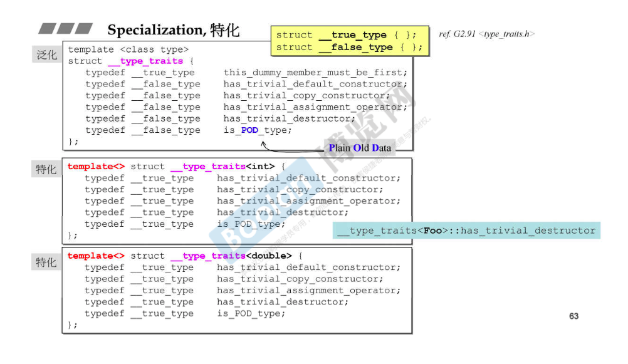This screenshot has width=628, height=364.
Task: Click "is_POD_type;" in the <double> block
Action: (x=251, y=313)
